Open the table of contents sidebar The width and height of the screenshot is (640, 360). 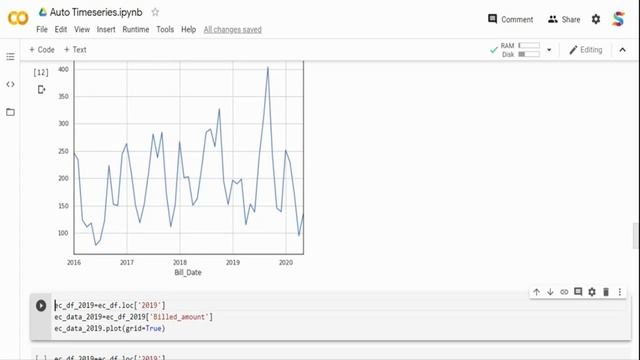(x=10, y=56)
